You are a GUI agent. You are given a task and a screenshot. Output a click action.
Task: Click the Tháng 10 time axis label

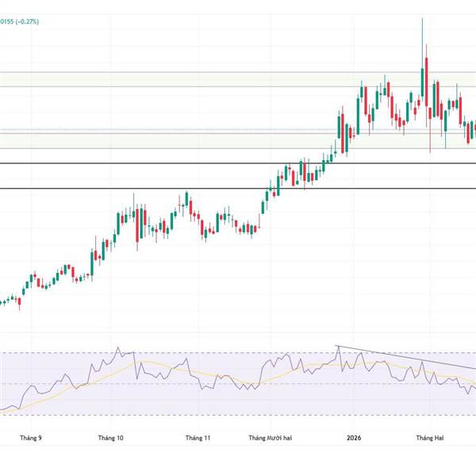click(111, 437)
